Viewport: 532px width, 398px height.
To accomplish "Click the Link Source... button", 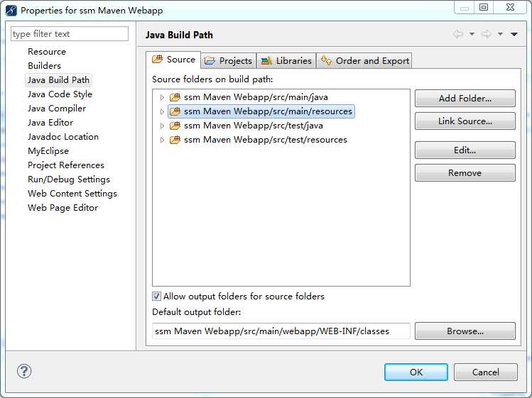I will 465,121.
